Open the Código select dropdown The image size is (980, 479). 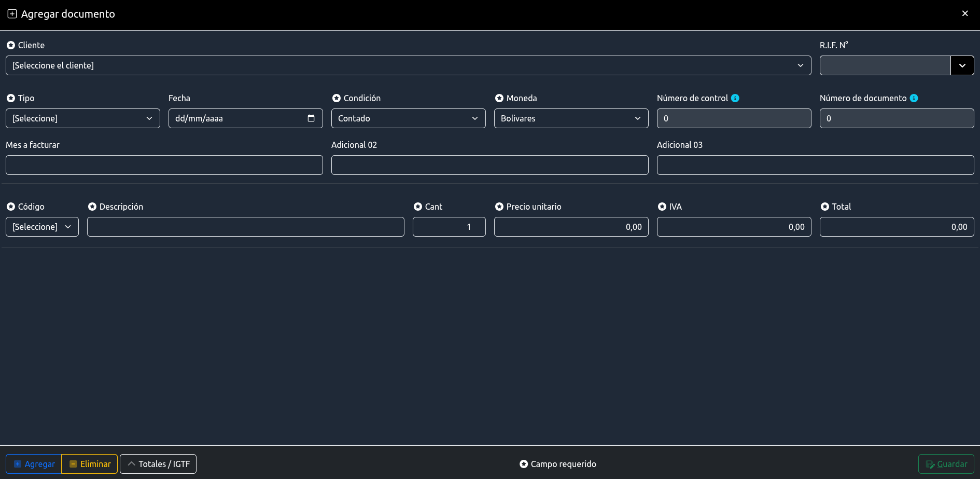click(42, 227)
